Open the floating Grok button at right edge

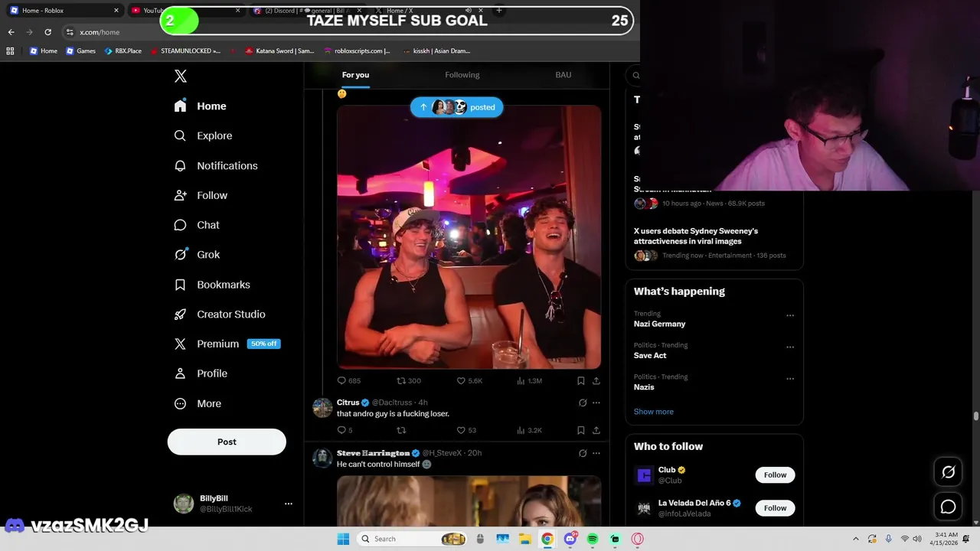tap(948, 472)
